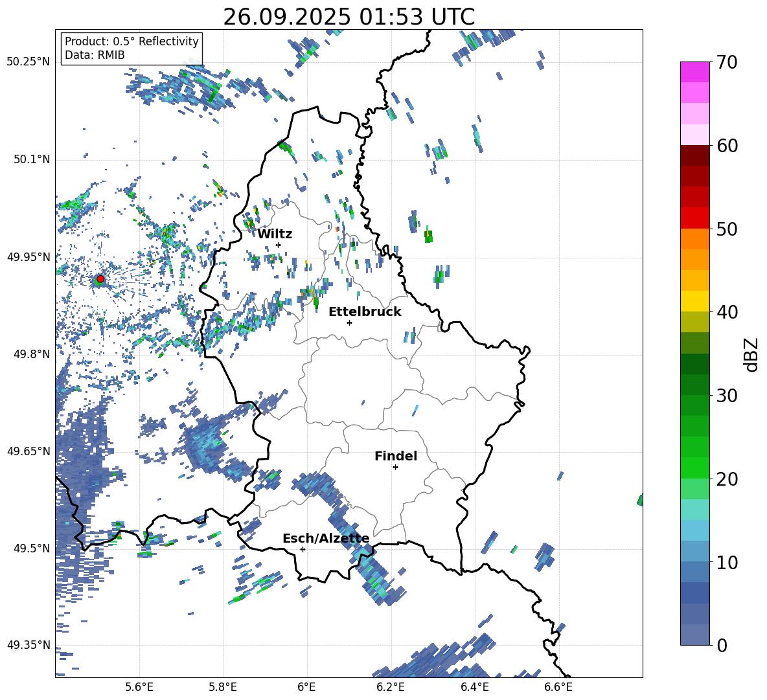Image resolution: width=767 pixels, height=700 pixels.
Task: Click the bright green colorbar swatch above 20
Action: click(695, 468)
